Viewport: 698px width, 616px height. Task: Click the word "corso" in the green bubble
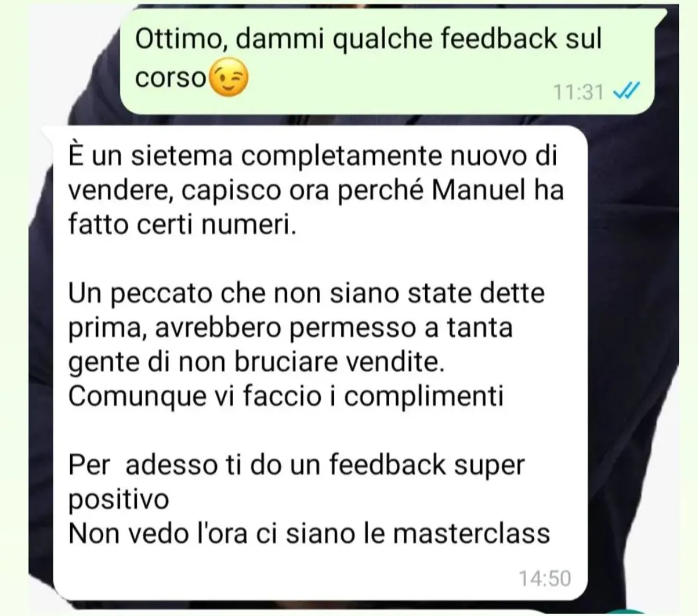pyautogui.click(x=170, y=78)
